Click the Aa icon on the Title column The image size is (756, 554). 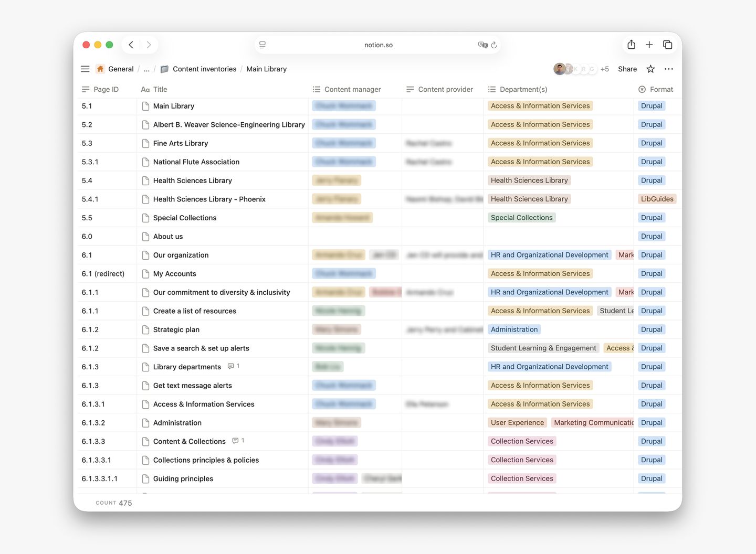145,89
